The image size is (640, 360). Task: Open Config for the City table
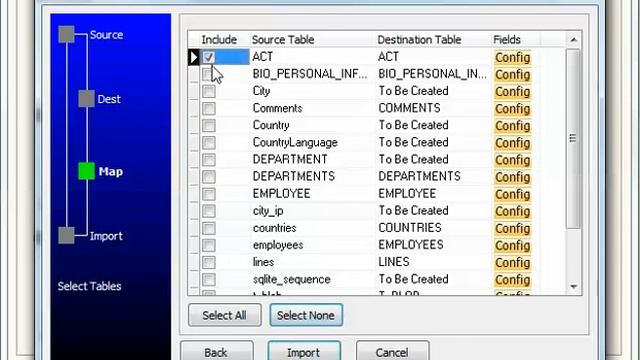(x=513, y=92)
